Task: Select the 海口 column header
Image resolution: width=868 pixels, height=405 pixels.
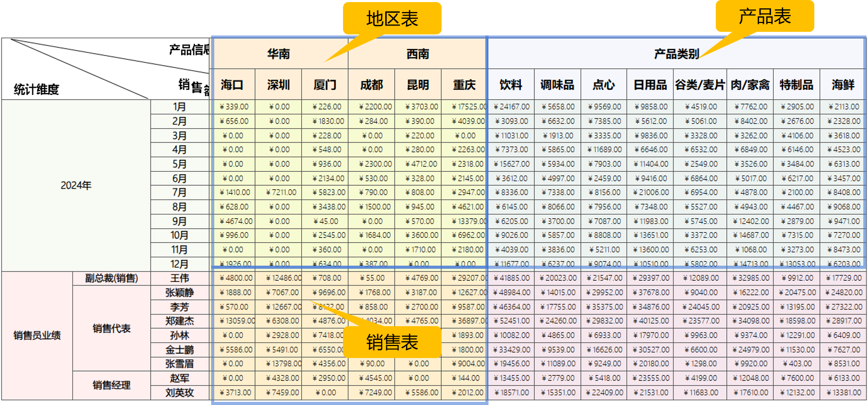Action: 232,85
